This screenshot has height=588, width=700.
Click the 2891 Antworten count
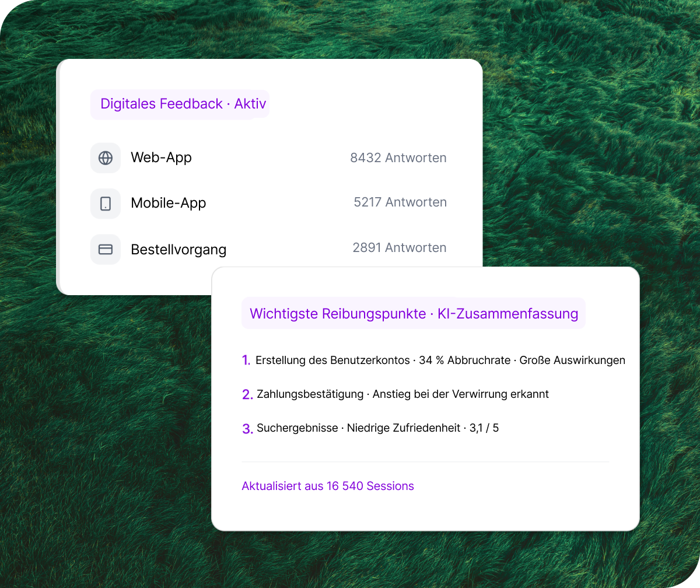(400, 248)
